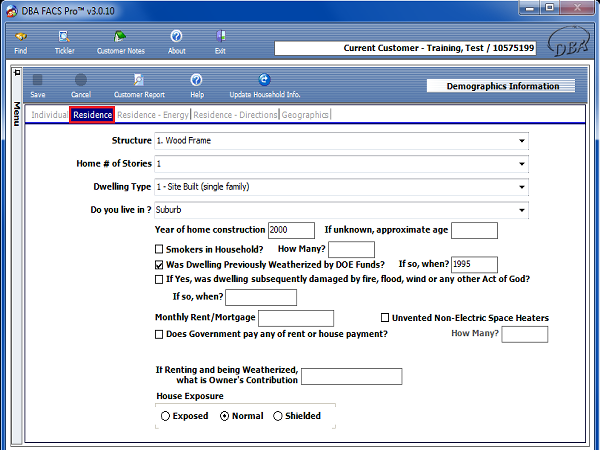Click space heaters How Many field
Image resolution: width=600 pixels, height=450 pixels.
click(x=525, y=334)
